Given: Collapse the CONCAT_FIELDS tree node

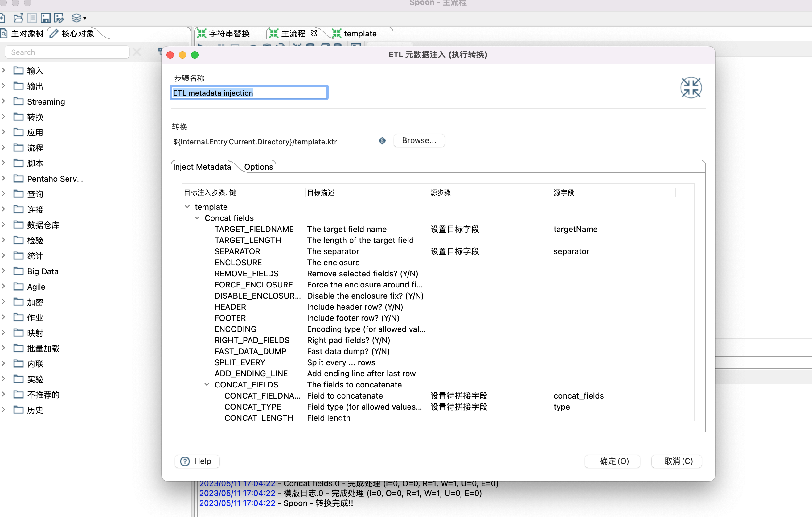Looking at the screenshot, I should point(207,384).
